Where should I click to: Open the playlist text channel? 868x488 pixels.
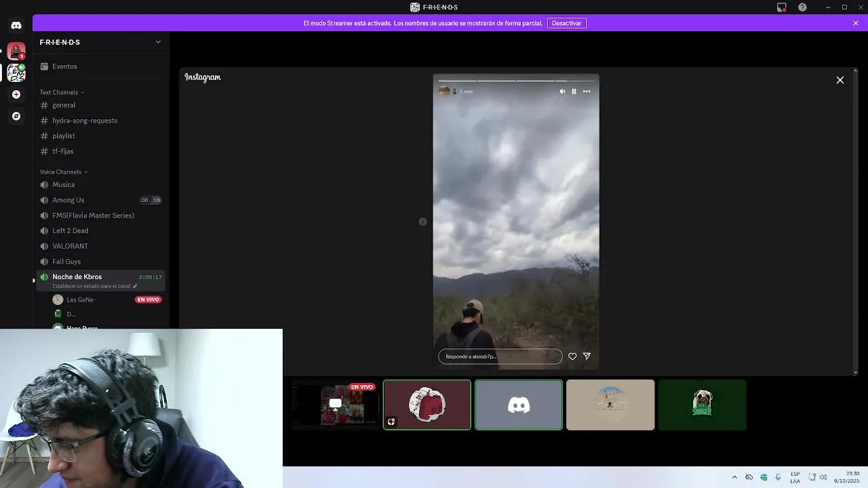[100, 136]
